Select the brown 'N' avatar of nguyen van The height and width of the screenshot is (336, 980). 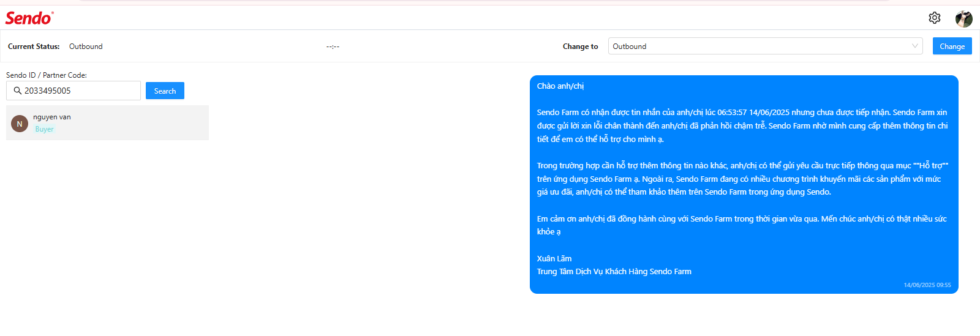pyautogui.click(x=20, y=124)
